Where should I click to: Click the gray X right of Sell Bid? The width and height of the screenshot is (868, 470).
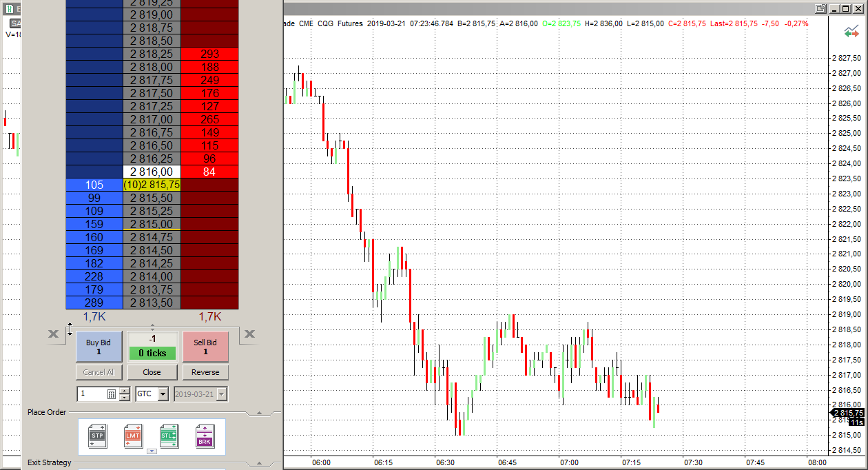coord(249,334)
